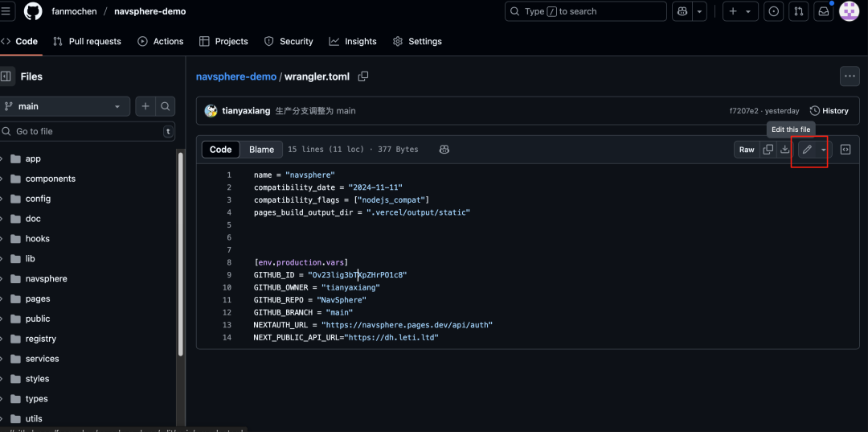This screenshot has height=432, width=868.
Task: Open the Copilot icon in file header
Action: 444,150
